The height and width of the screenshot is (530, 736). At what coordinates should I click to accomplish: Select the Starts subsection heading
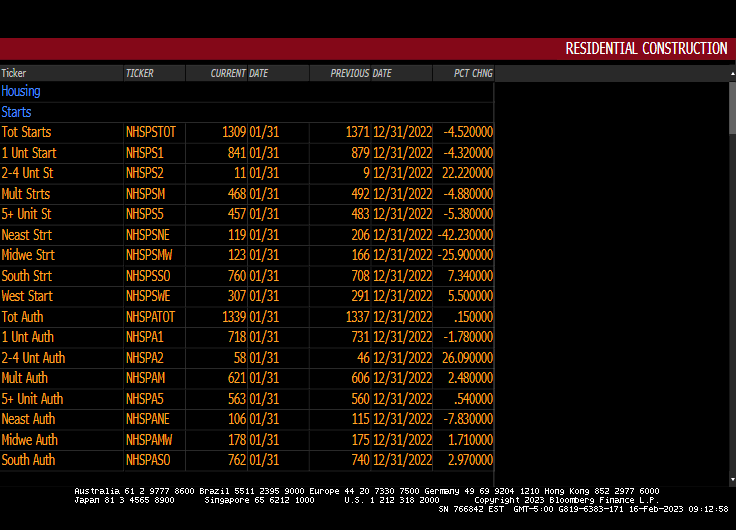coord(16,112)
